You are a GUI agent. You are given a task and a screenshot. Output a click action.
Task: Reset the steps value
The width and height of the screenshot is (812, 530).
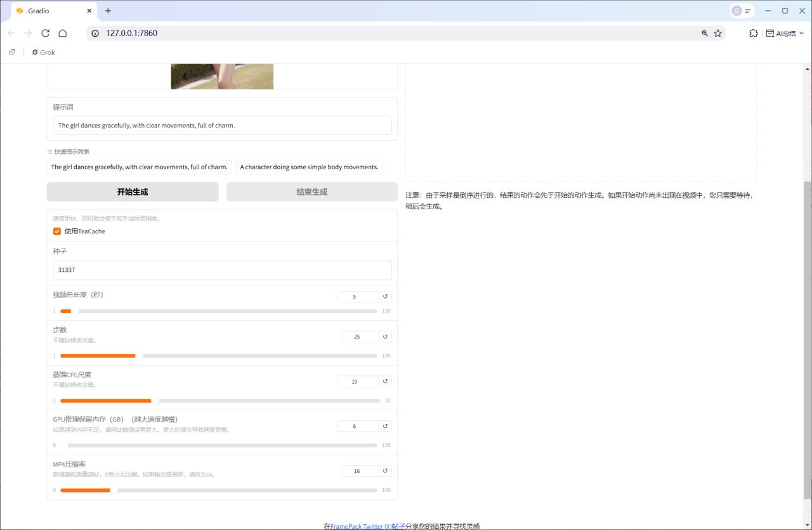[x=385, y=337]
